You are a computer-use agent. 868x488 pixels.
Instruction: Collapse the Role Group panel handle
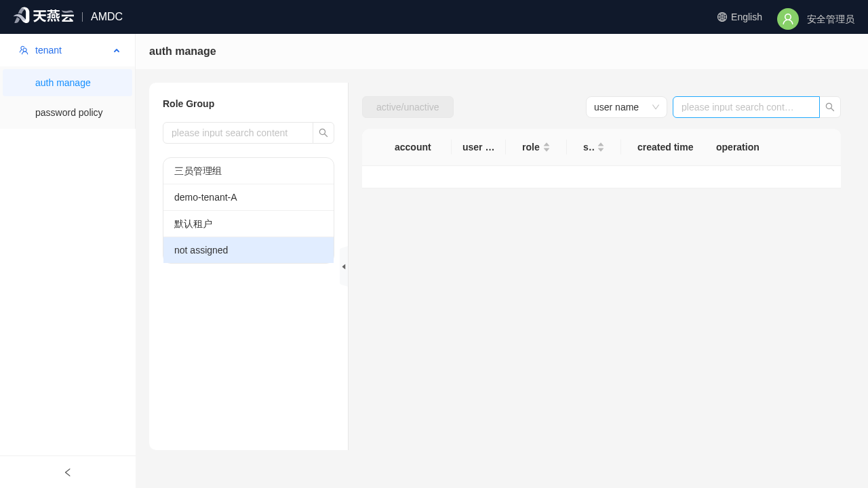coord(344,266)
